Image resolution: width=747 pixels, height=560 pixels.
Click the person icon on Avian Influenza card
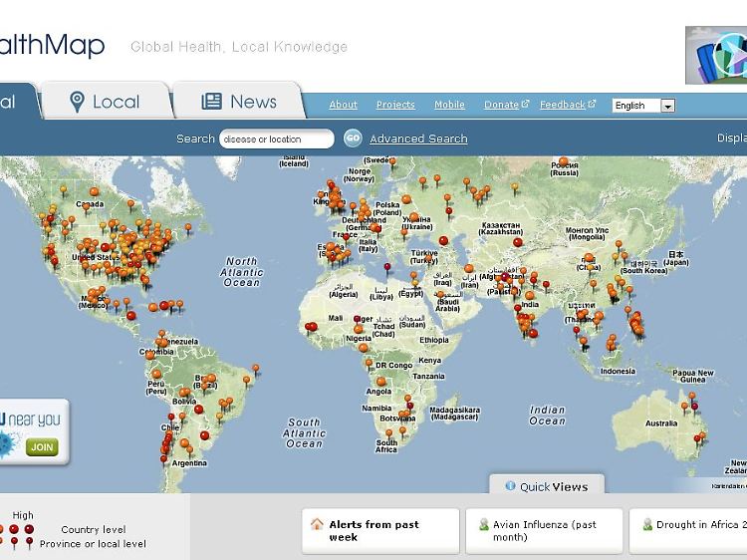[x=484, y=524]
